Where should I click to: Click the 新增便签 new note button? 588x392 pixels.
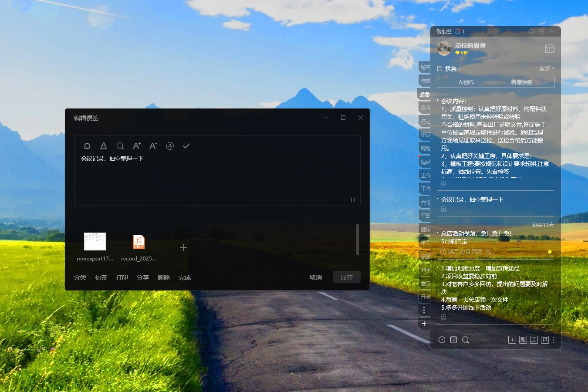coord(522,81)
